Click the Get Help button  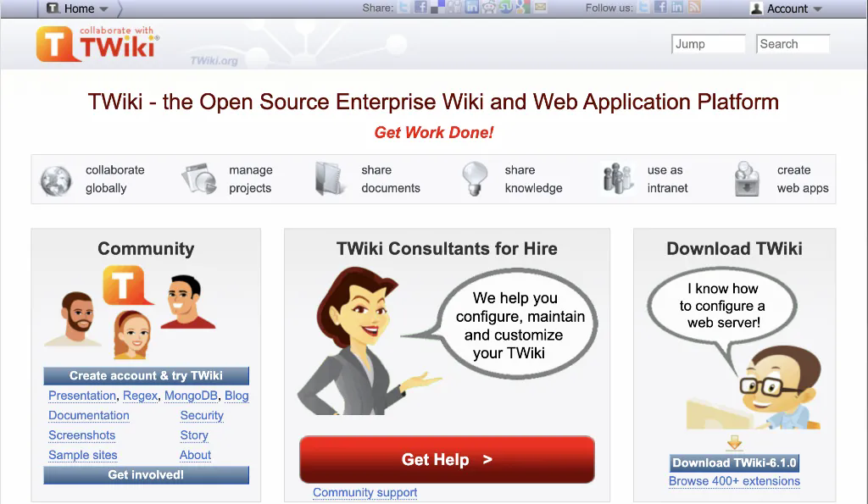coord(447,459)
